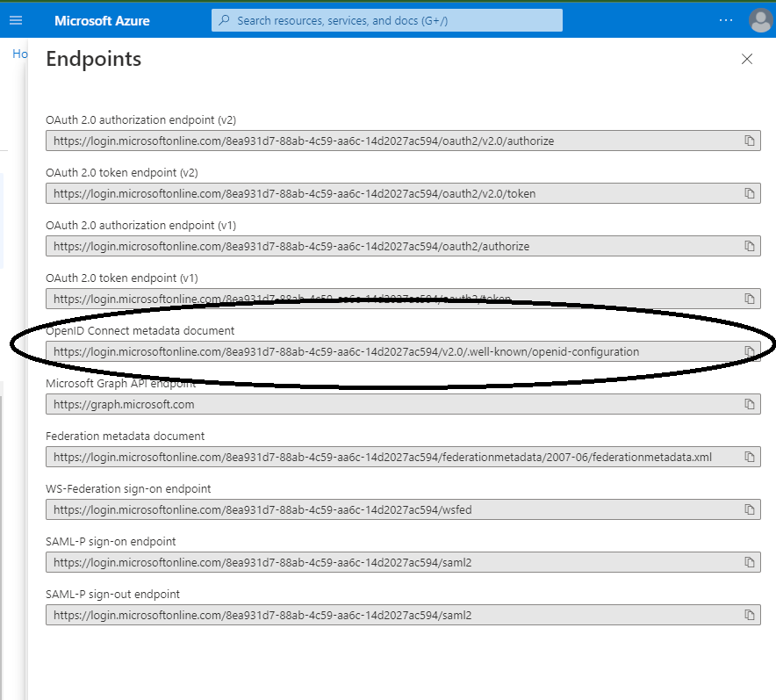Click the 'SAML-P sign-out endpoint' label
Image resolution: width=776 pixels, height=700 pixels.
pyautogui.click(x=113, y=594)
